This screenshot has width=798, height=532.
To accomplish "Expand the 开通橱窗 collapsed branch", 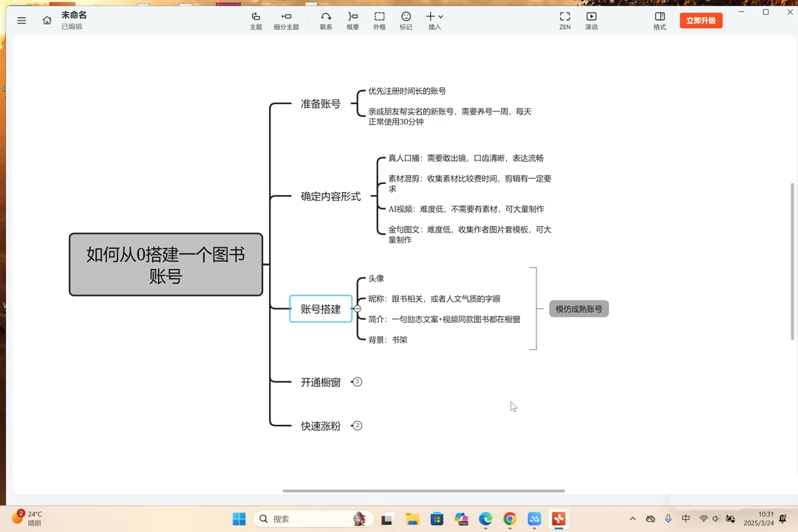I will tap(358, 382).
